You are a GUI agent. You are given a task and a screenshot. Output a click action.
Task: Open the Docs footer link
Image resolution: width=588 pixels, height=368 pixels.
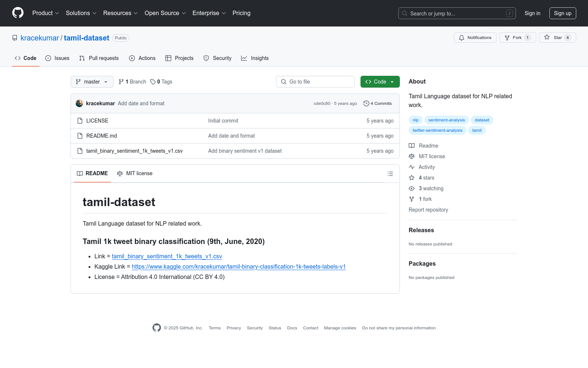[x=292, y=328]
